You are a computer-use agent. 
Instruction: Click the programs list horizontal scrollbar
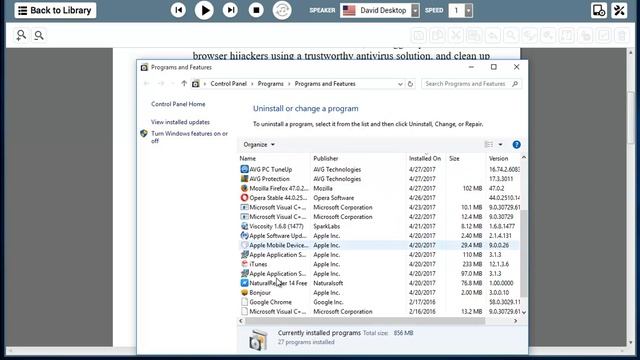coord(365,321)
